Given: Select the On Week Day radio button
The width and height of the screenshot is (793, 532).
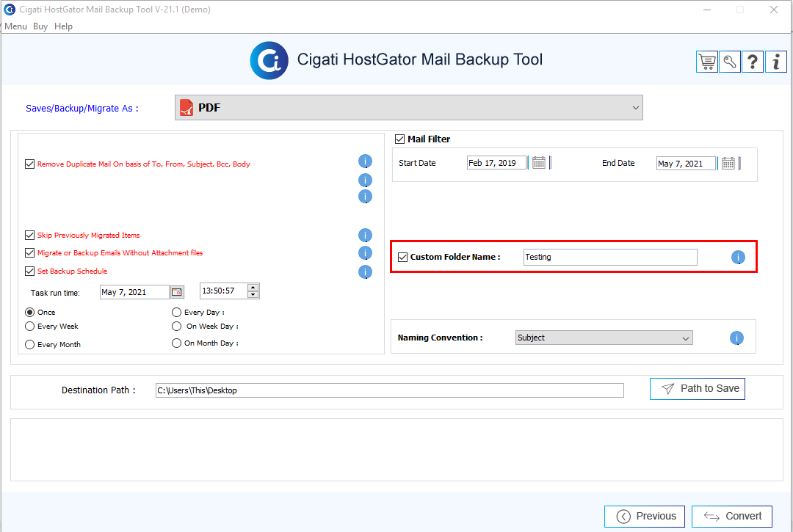Looking at the screenshot, I should [x=176, y=327].
